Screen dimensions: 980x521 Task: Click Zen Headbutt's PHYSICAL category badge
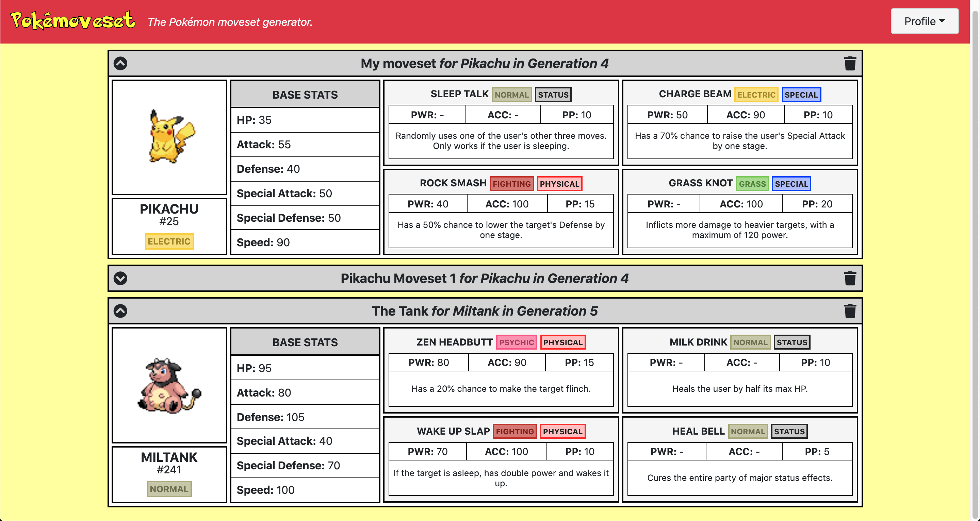(x=563, y=342)
